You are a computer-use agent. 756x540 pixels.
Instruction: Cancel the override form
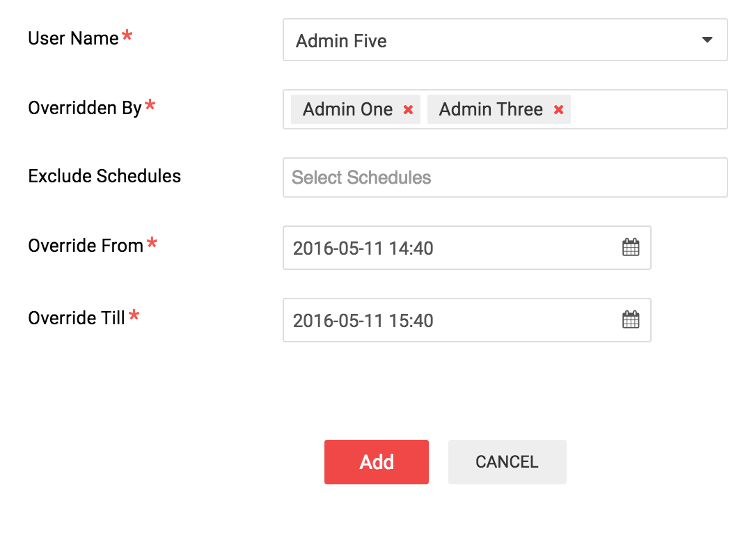click(x=507, y=462)
